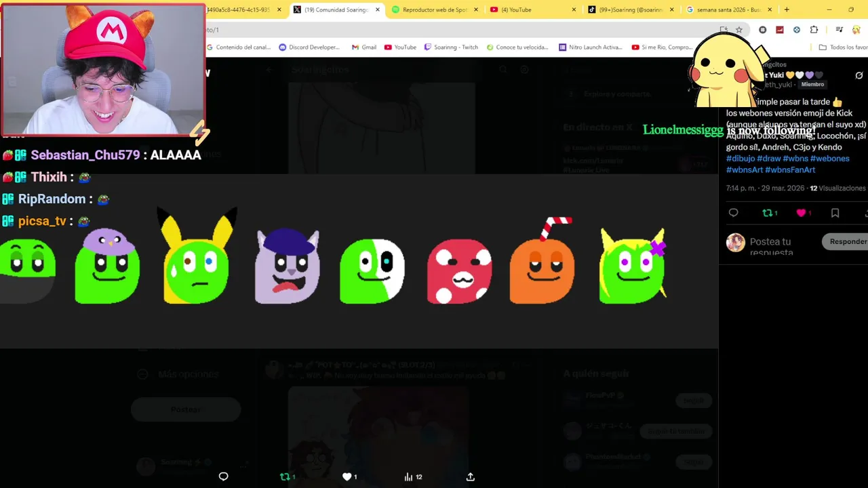Open a new browser tab

787,9
